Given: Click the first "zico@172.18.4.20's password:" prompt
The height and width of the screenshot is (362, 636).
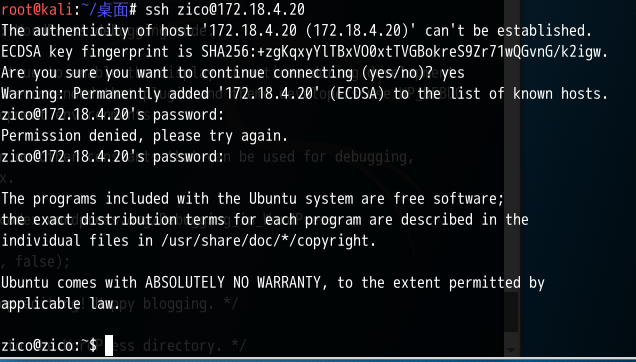Looking at the screenshot, I should click(x=112, y=115).
